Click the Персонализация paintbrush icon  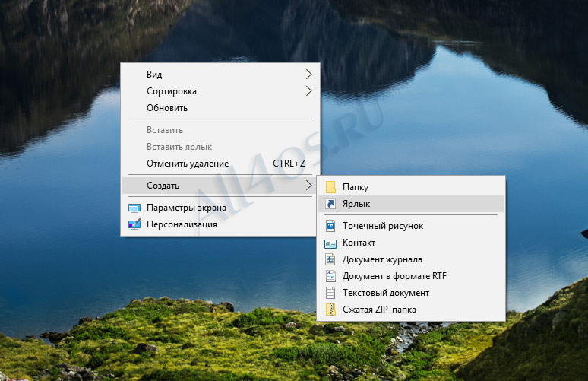coord(134,224)
